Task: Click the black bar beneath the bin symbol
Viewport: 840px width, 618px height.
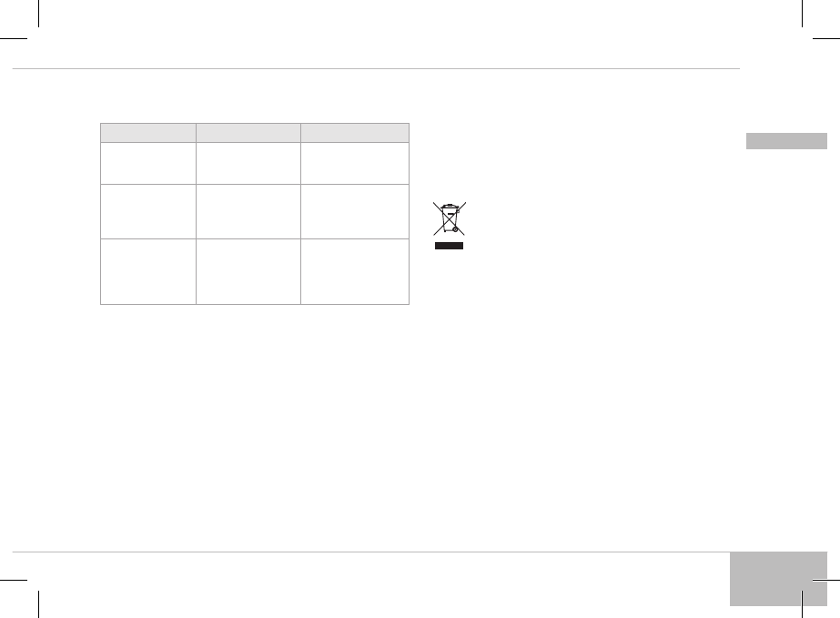Action: click(448, 246)
